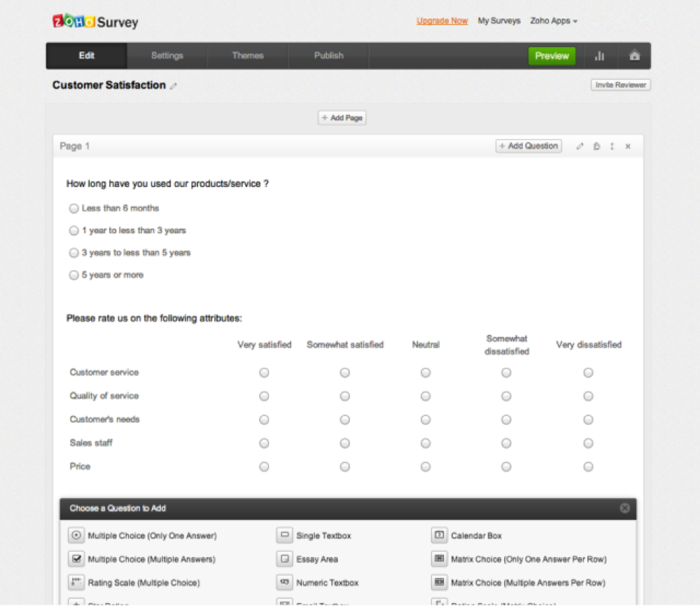The height and width of the screenshot is (606, 700).
Task: Open the Zoho Apps dropdown
Action: (x=554, y=21)
